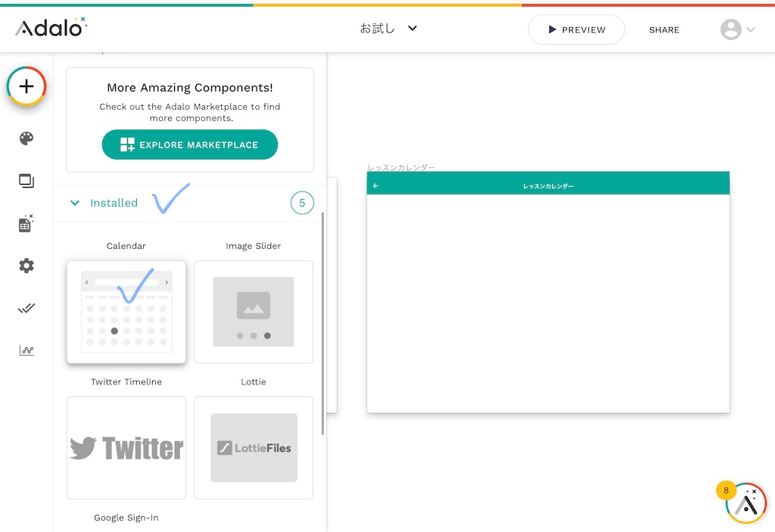Open the account menu chevron beside the avatar
Viewport: 775px width, 532px height.
pos(751,30)
